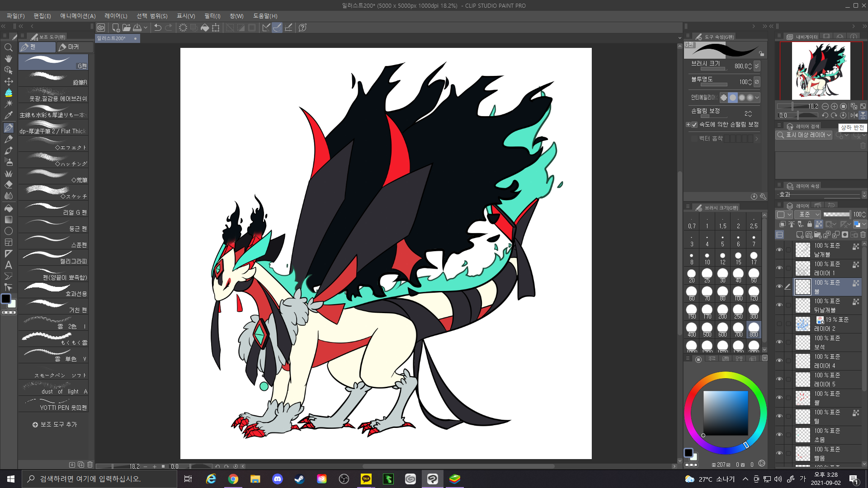The width and height of the screenshot is (868, 488).
Task: Choose the 캘리그라피 pen sub tool
Action: pos(53,258)
